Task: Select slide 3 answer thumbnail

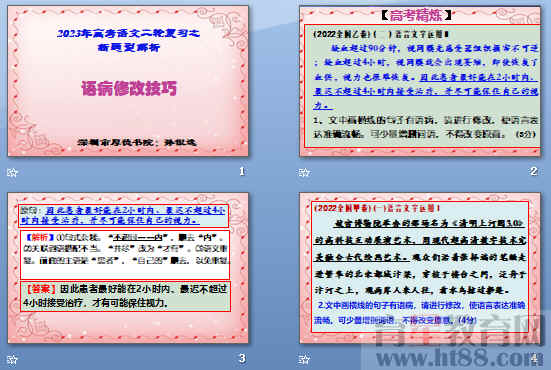Action: pos(128,267)
